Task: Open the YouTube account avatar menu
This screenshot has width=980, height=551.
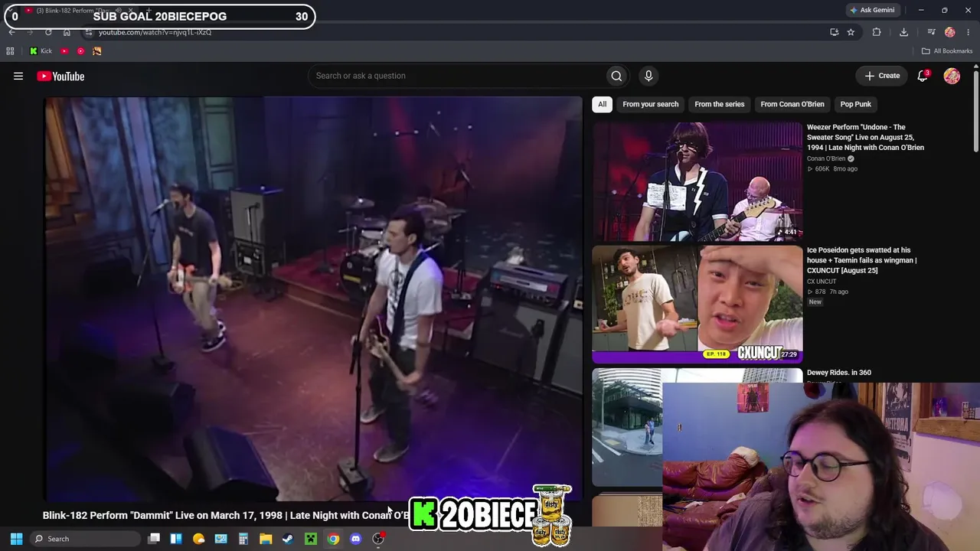Action: 952,76
